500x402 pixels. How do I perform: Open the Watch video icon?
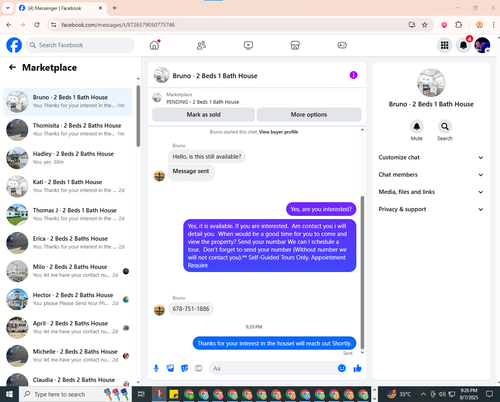point(248,45)
